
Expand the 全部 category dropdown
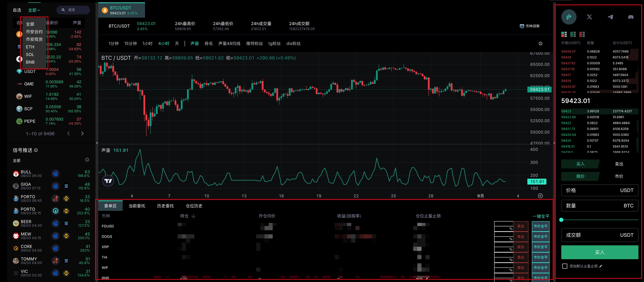(x=34, y=10)
